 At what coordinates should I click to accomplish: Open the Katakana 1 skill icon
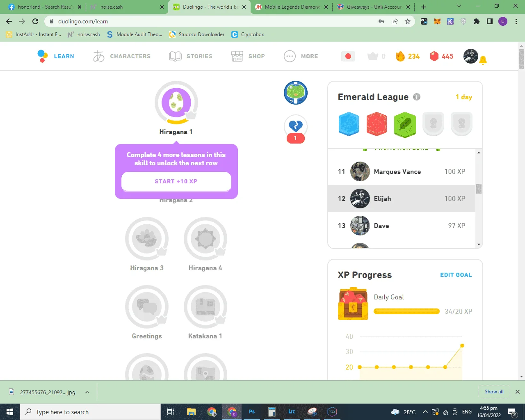pyautogui.click(x=205, y=307)
